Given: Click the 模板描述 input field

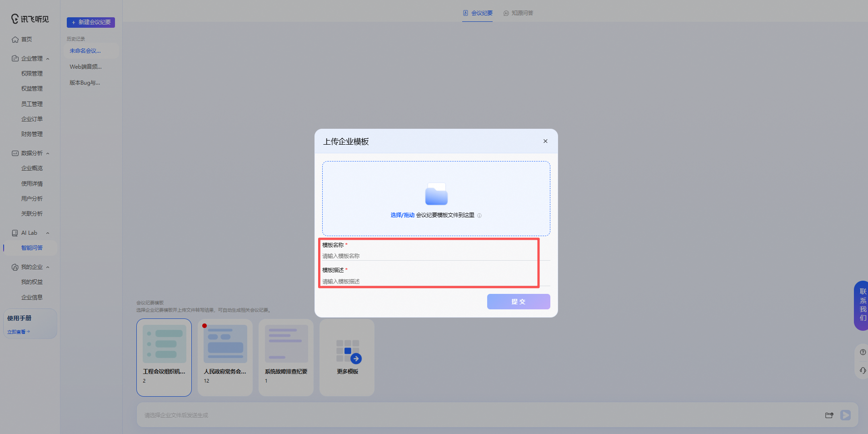Looking at the screenshot, I should (436, 281).
